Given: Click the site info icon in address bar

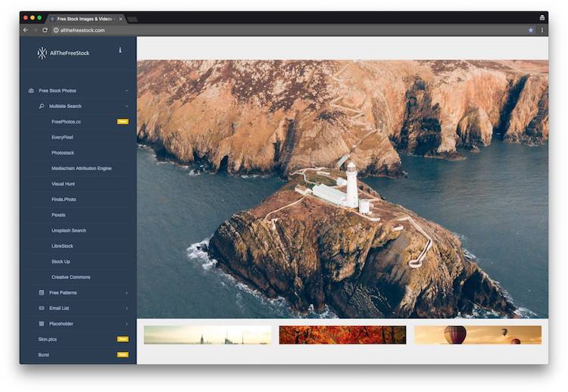Looking at the screenshot, I should (x=56, y=30).
